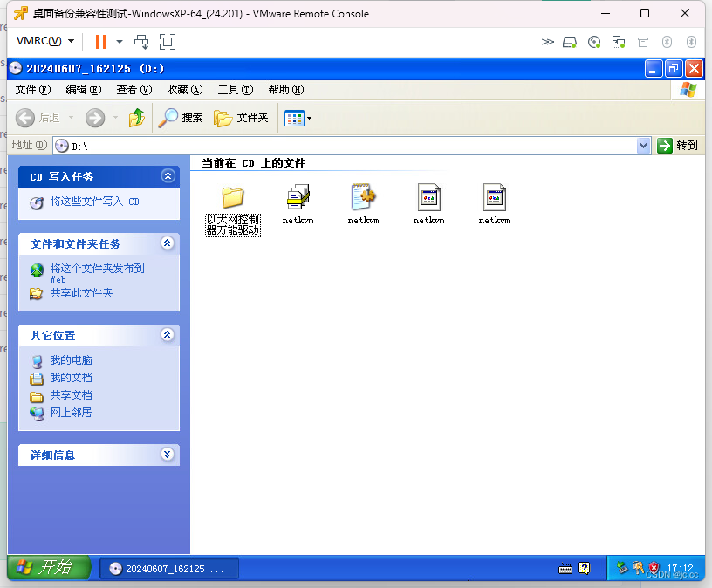Click the printer device icon in VMRC
The image size is (712, 588).
(643, 42)
